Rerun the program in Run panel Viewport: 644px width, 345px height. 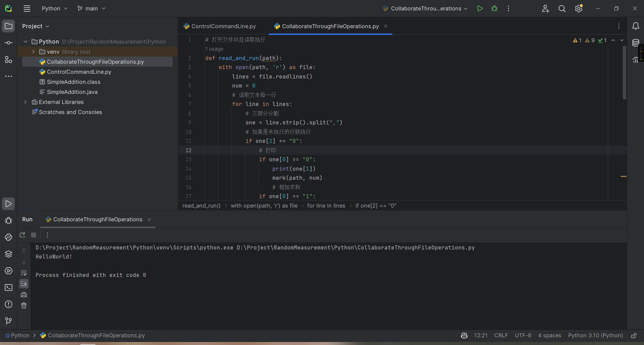pyautogui.click(x=22, y=235)
